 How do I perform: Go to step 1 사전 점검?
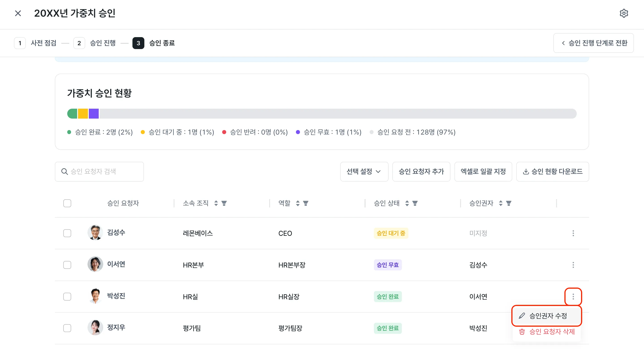(35, 43)
